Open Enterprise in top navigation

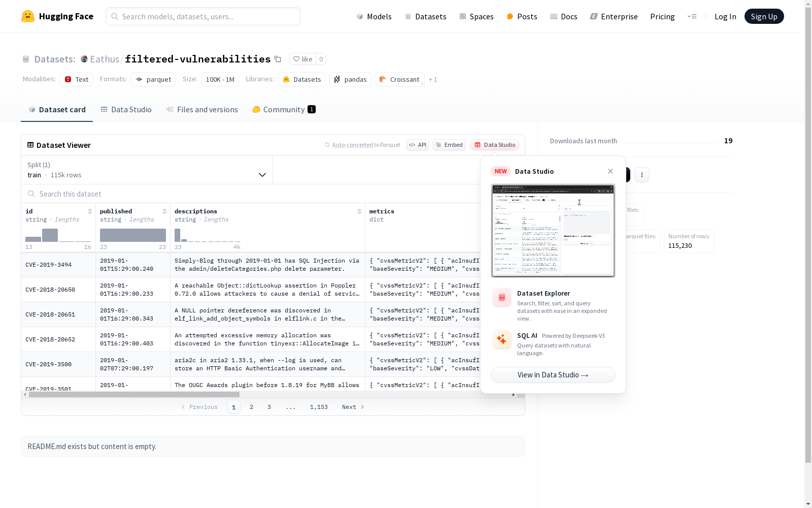[614, 16]
